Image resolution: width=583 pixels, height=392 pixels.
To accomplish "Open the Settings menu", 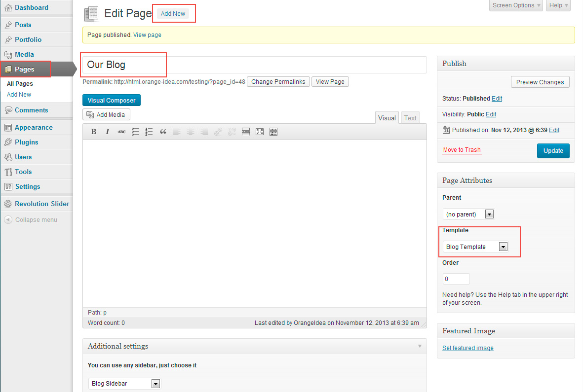I will (x=37, y=187).
